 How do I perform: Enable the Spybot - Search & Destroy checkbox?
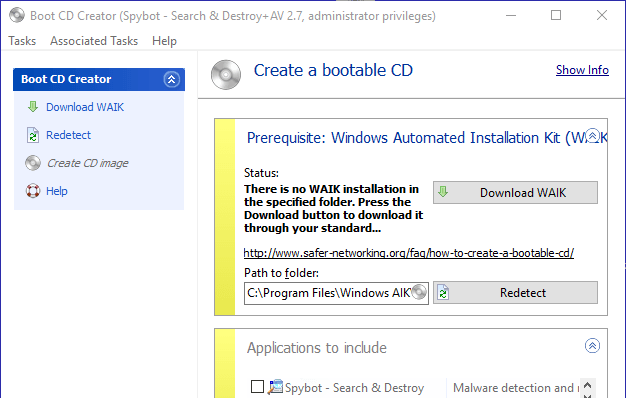(258, 386)
